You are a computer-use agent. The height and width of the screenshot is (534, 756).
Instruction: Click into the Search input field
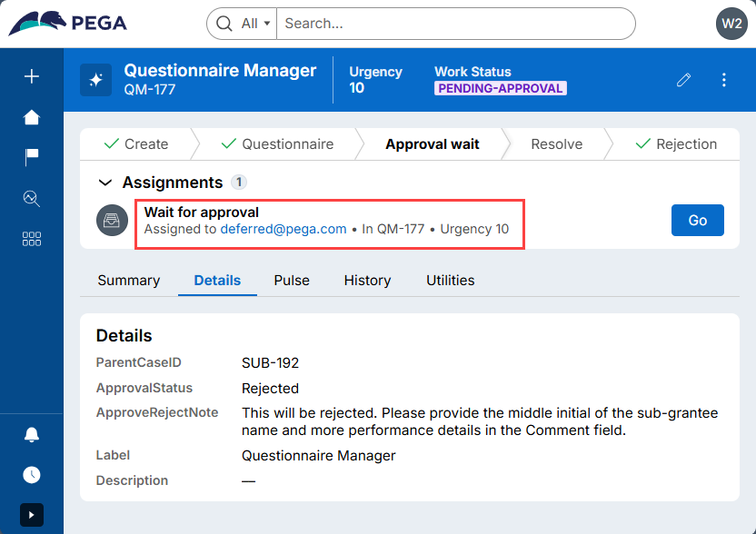click(454, 24)
